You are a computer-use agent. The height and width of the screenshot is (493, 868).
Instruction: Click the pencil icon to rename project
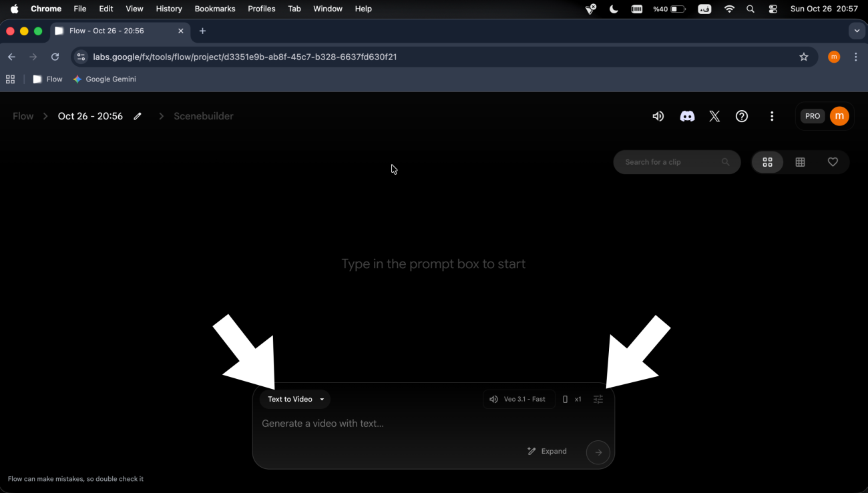coord(138,116)
